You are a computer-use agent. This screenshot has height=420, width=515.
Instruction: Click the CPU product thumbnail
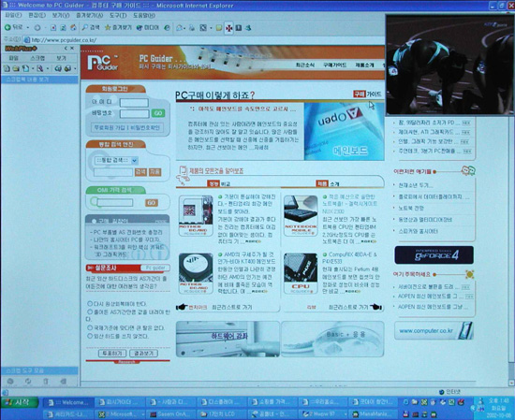pos(301,273)
